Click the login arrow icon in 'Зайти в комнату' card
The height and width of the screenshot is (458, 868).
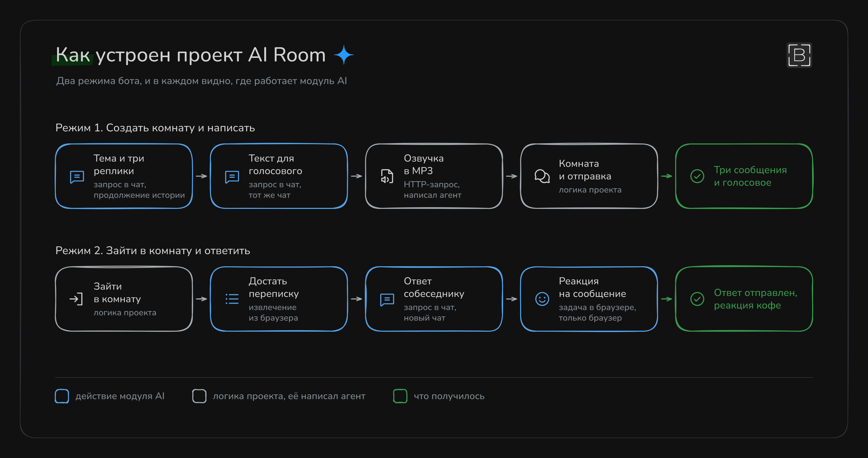[76, 299]
